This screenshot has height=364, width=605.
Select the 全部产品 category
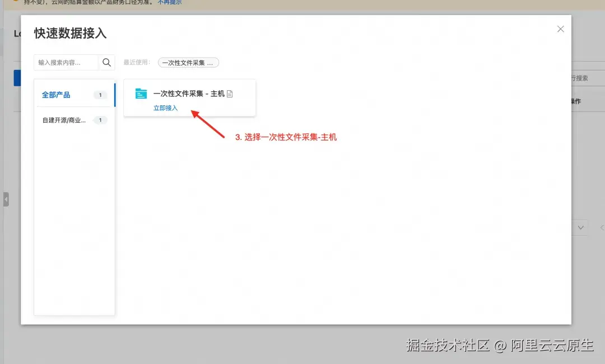click(x=57, y=95)
